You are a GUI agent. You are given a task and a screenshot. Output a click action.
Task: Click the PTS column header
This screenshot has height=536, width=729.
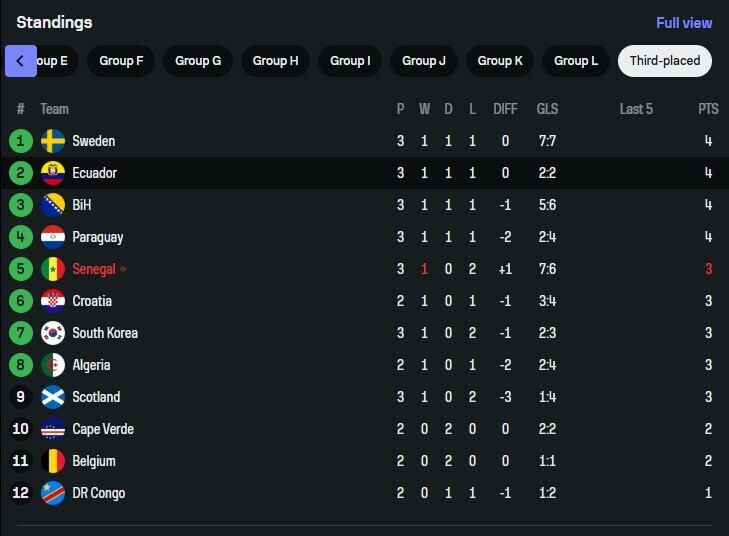tap(708, 109)
